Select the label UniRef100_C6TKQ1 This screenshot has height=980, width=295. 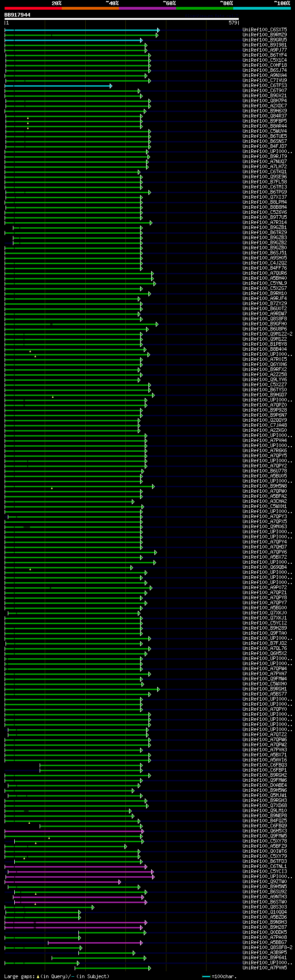point(265,171)
